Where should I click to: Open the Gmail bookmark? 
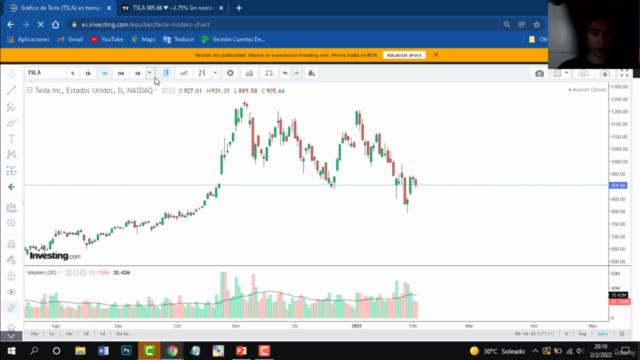coord(70,40)
